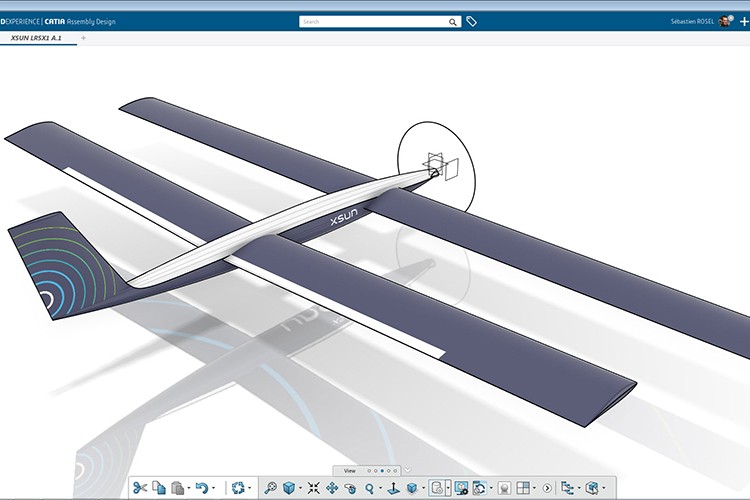Select the View toolbar section tab
This screenshot has width=750, height=500.
pos(350,470)
